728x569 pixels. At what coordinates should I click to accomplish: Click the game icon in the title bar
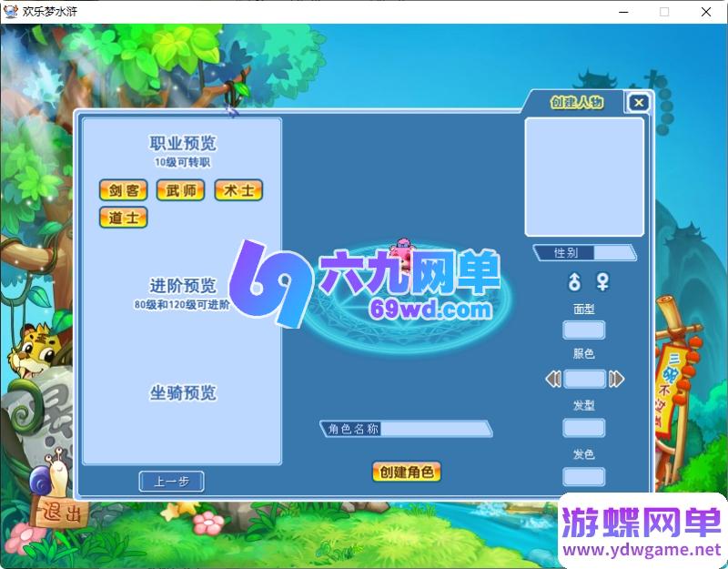click(x=10, y=12)
